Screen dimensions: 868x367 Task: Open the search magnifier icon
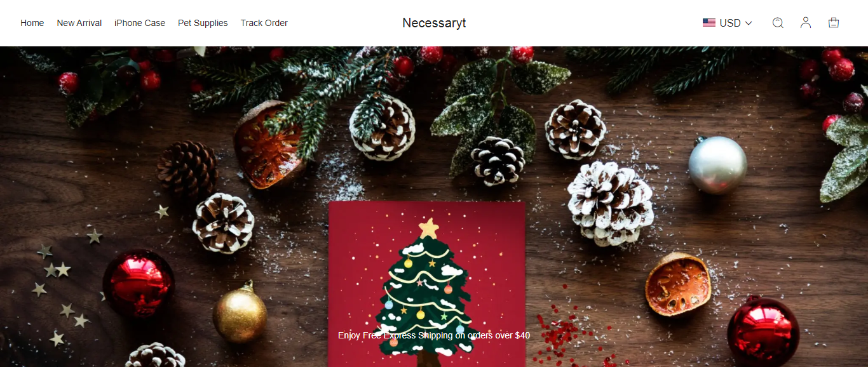pyautogui.click(x=778, y=23)
